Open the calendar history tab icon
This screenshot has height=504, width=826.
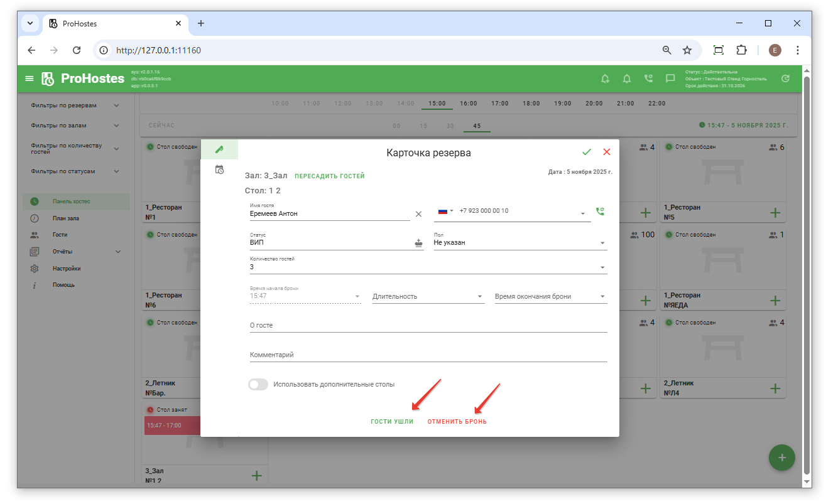(x=219, y=169)
